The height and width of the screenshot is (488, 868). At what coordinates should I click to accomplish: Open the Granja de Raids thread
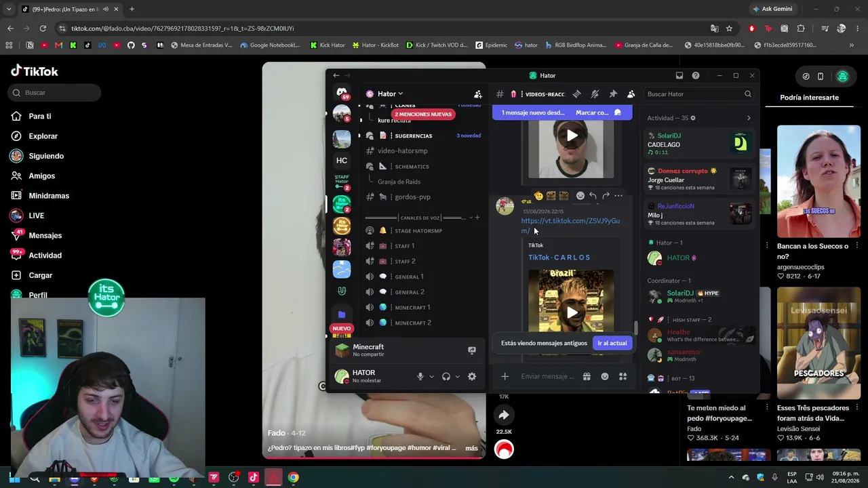pos(399,182)
